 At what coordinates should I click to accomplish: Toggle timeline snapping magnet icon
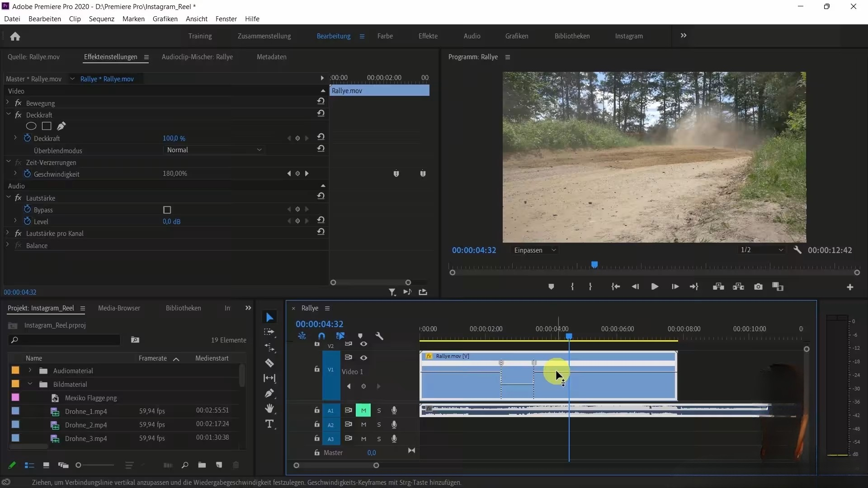tap(321, 336)
